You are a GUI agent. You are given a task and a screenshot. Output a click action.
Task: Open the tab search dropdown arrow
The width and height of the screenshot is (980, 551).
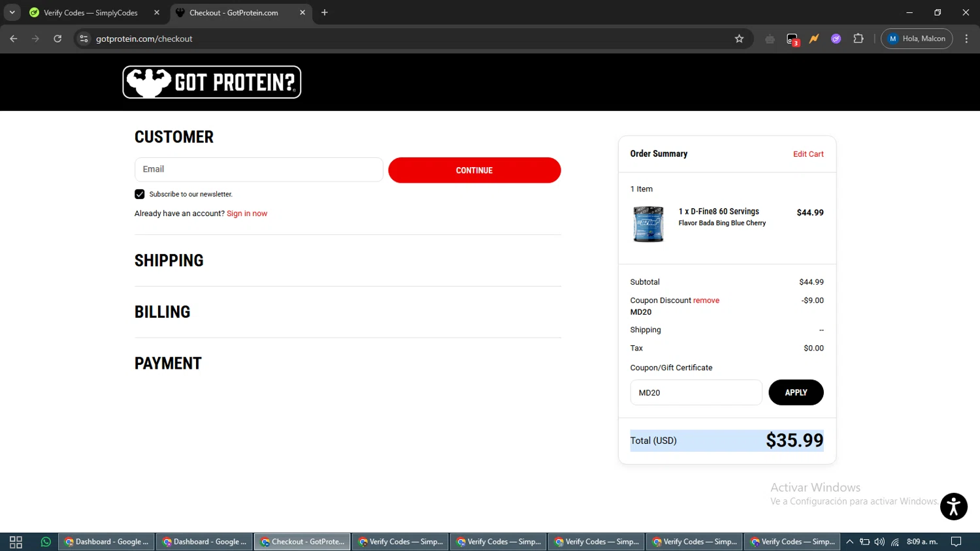pos(12,12)
